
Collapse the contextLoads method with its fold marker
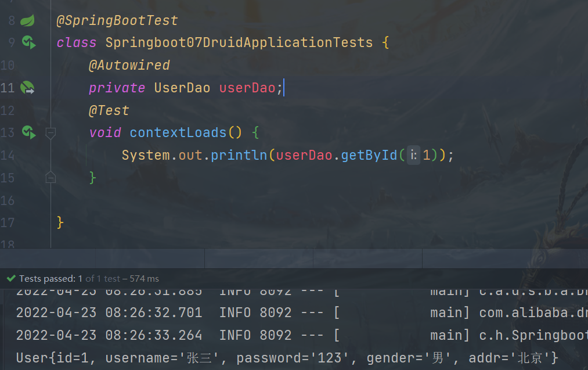pos(50,133)
